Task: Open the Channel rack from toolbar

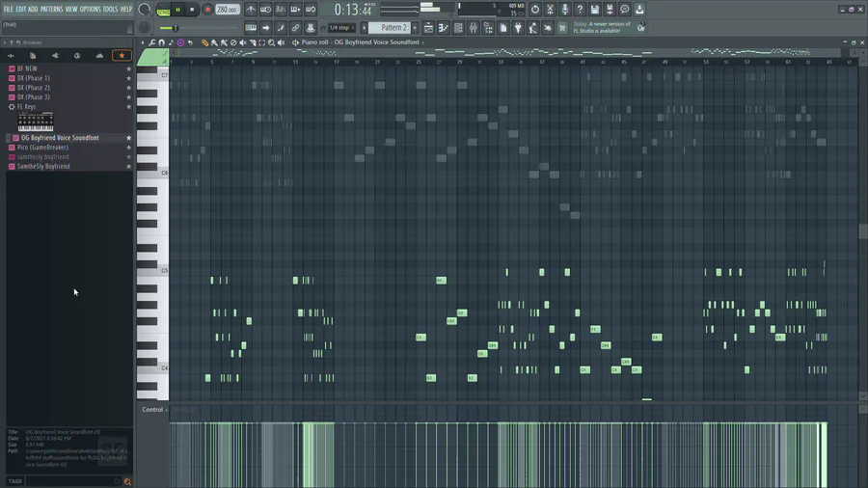Action: [x=458, y=28]
